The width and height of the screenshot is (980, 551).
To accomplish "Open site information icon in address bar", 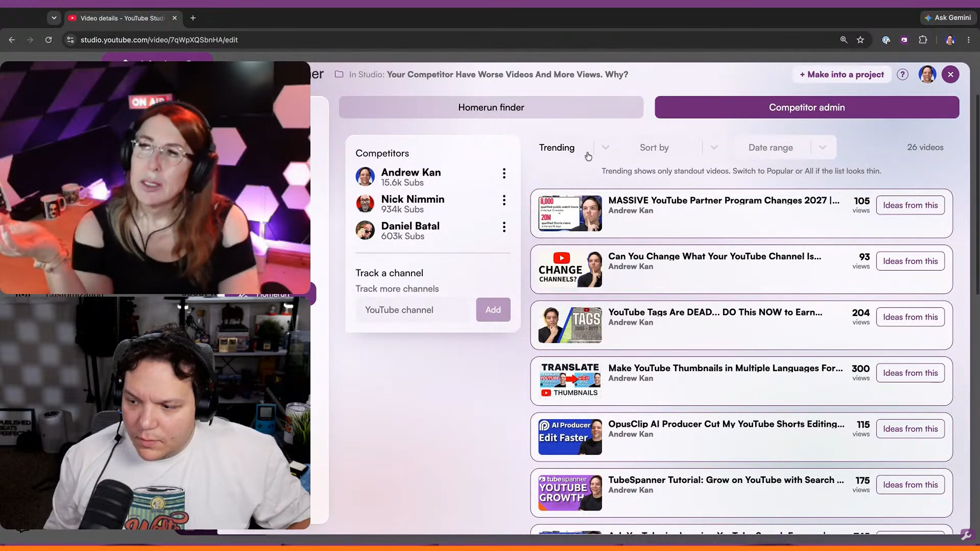I will pos(70,40).
